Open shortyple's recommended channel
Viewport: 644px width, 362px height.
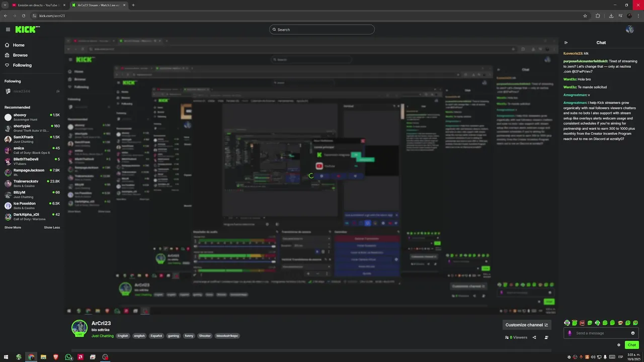coord(32,128)
